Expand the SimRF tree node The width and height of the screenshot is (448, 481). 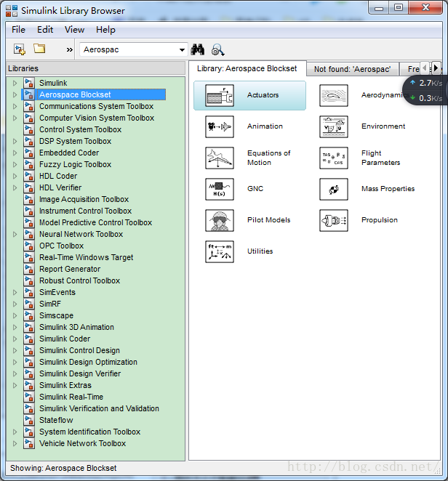pyautogui.click(x=15, y=304)
